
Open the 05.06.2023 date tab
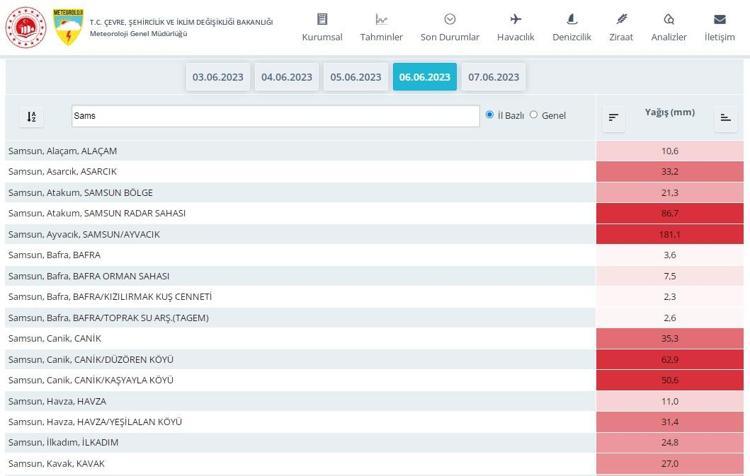click(x=356, y=77)
